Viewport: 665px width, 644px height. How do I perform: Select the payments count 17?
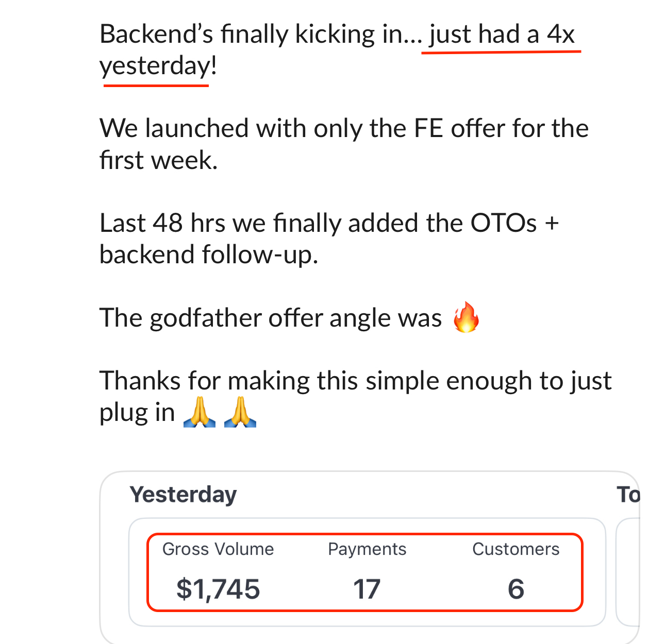(367, 589)
